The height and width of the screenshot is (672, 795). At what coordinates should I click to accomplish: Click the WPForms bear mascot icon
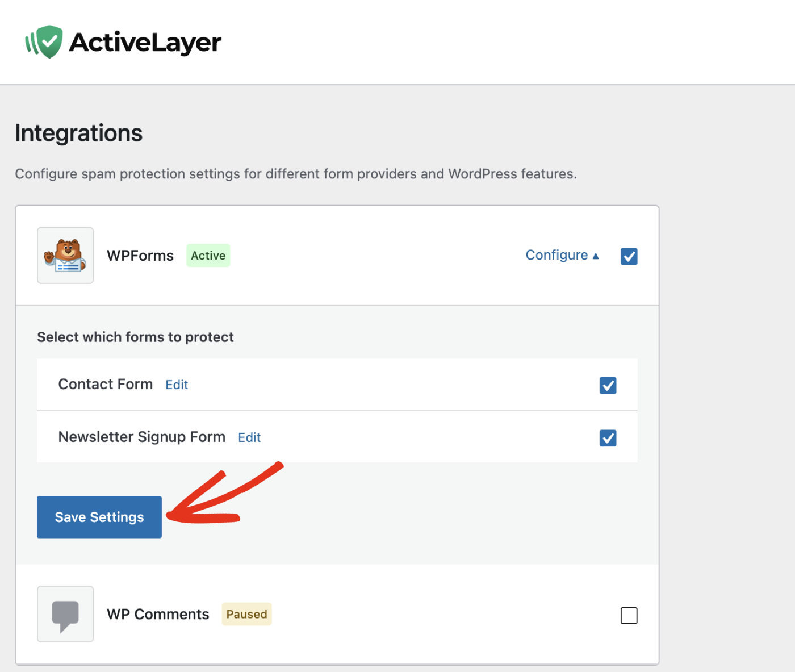(65, 256)
